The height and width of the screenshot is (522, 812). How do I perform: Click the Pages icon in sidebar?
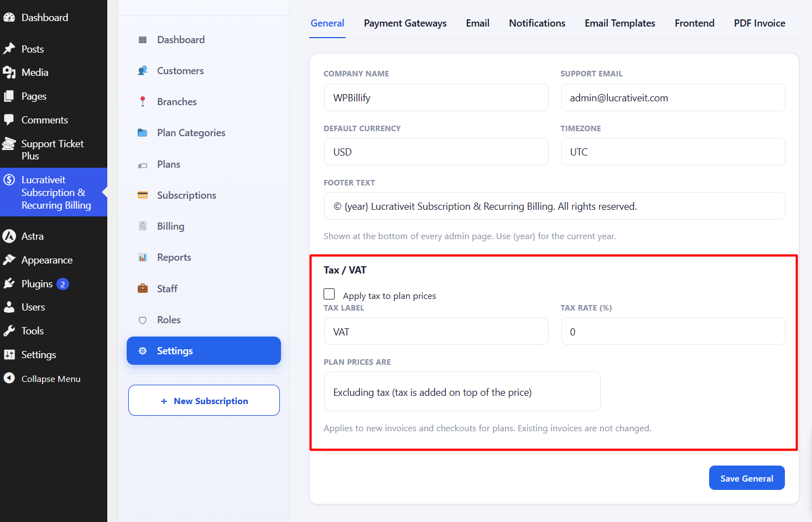pos(9,96)
